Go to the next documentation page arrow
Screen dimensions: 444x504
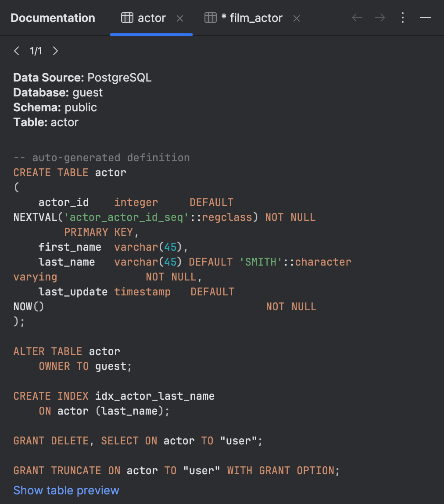coord(55,51)
